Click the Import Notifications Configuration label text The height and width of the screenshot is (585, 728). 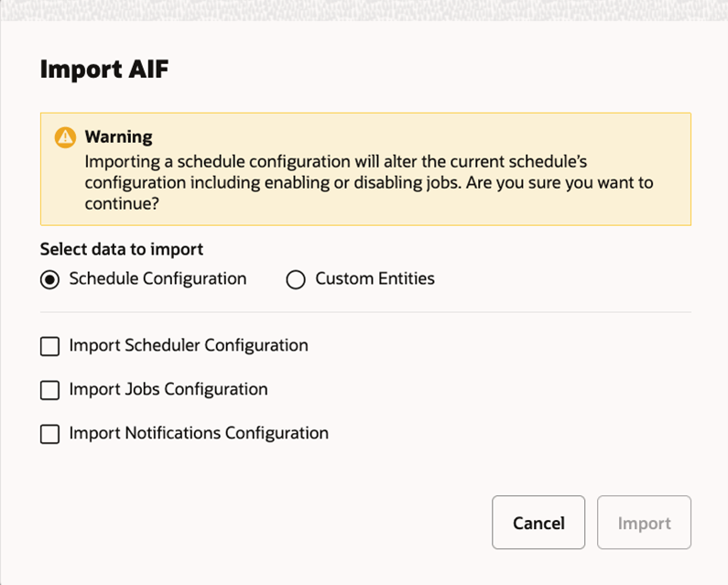199,433
